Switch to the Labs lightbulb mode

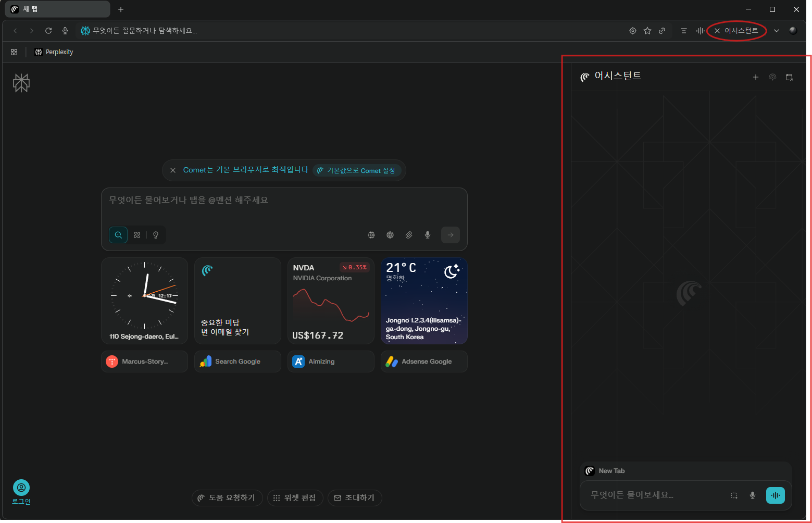click(x=156, y=235)
